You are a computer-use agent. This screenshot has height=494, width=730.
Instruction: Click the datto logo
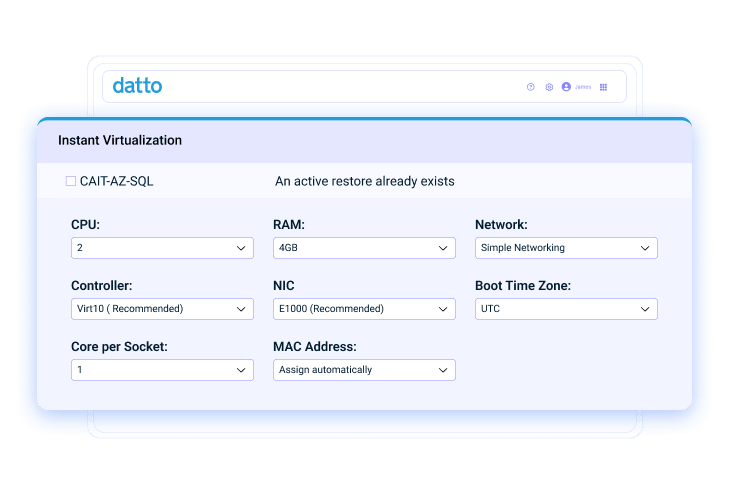(x=137, y=86)
